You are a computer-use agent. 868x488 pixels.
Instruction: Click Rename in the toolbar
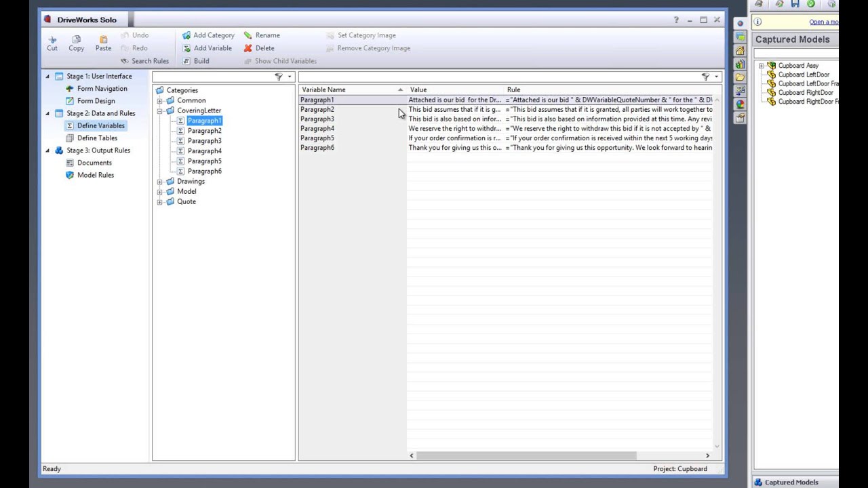tap(262, 35)
